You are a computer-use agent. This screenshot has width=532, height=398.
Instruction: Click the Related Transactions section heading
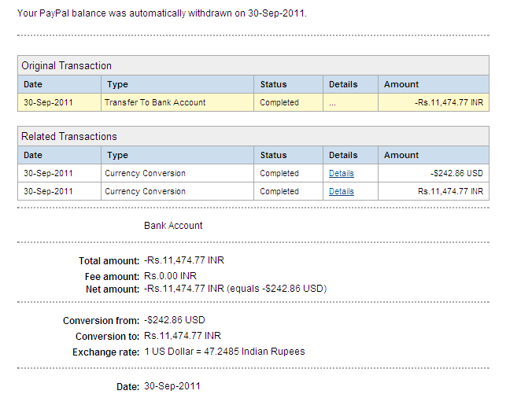click(68, 136)
